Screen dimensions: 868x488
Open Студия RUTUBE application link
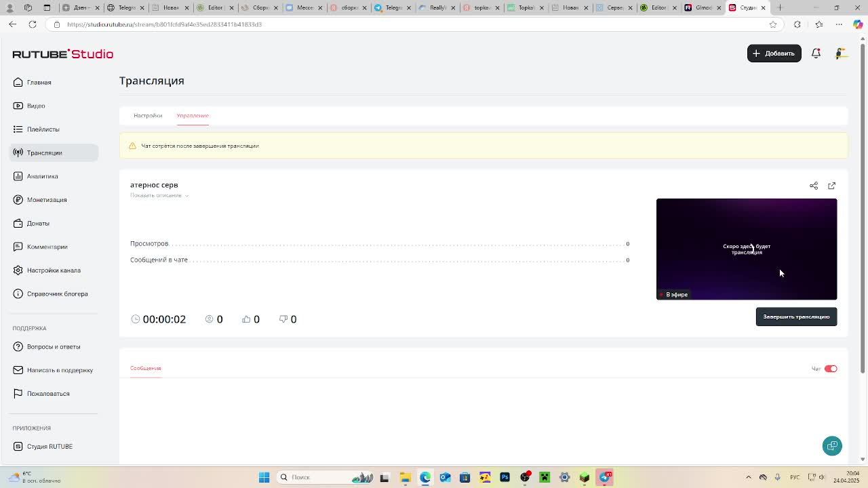pyautogui.click(x=54, y=446)
